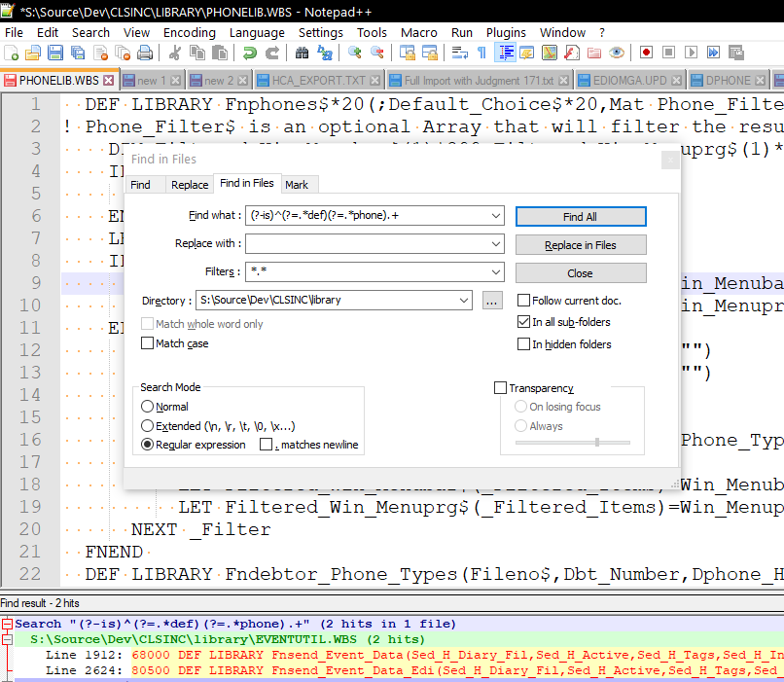This screenshot has width=784, height=682.
Task: Click the Cut scissors icon
Action: click(x=174, y=53)
